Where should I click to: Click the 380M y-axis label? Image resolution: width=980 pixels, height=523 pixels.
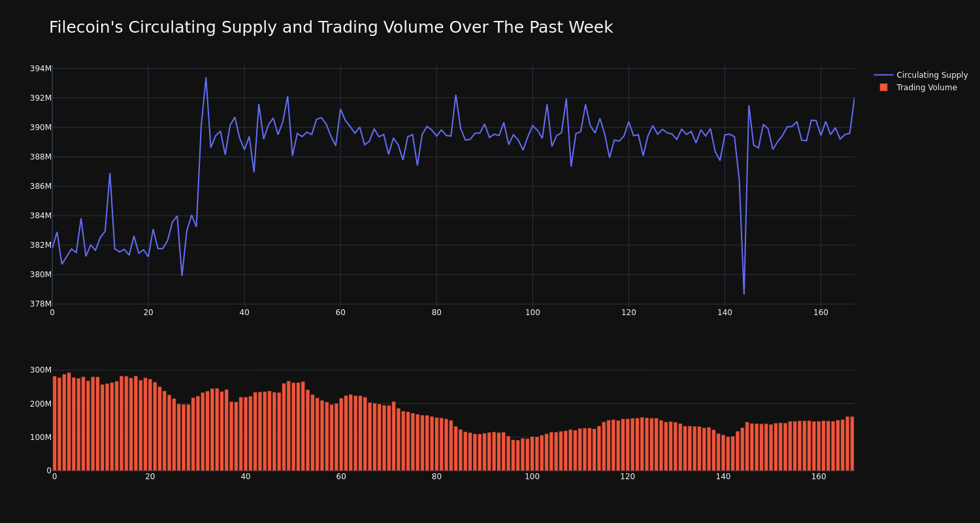point(41,275)
